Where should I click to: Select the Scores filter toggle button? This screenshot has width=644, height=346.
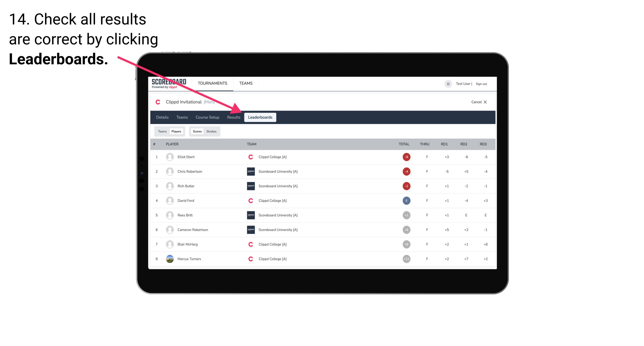click(197, 131)
